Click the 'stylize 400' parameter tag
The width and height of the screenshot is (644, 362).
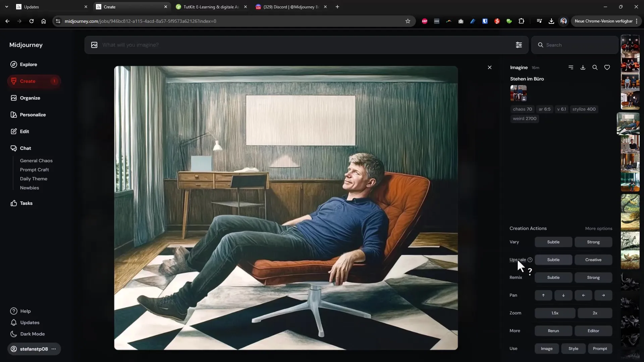[584, 109]
